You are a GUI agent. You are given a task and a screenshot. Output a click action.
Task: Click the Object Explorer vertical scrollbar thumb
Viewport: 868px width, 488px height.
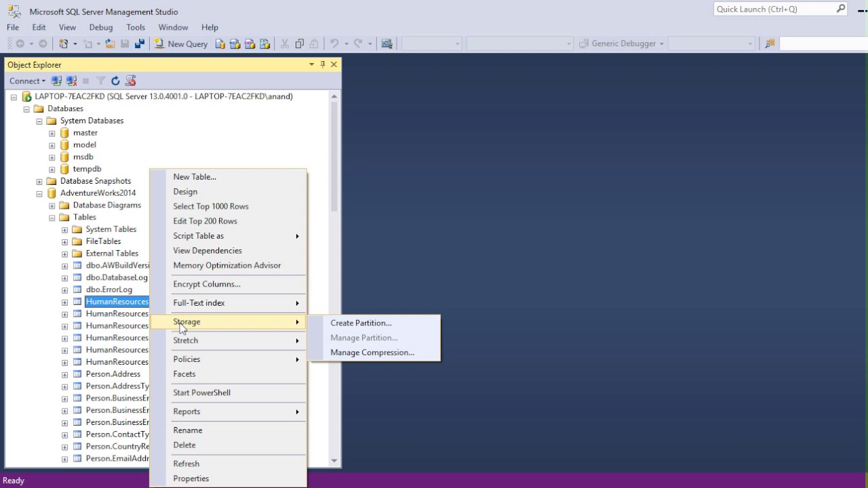tap(334, 156)
